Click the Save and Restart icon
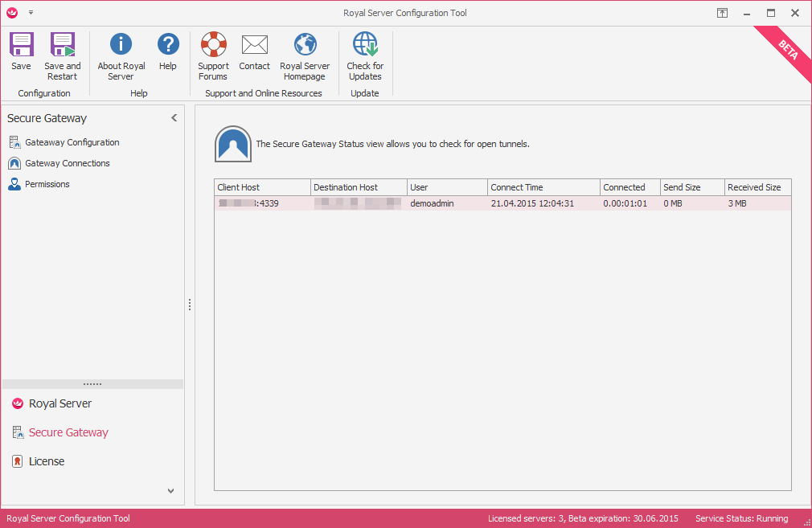This screenshot has width=812, height=528. [x=62, y=45]
